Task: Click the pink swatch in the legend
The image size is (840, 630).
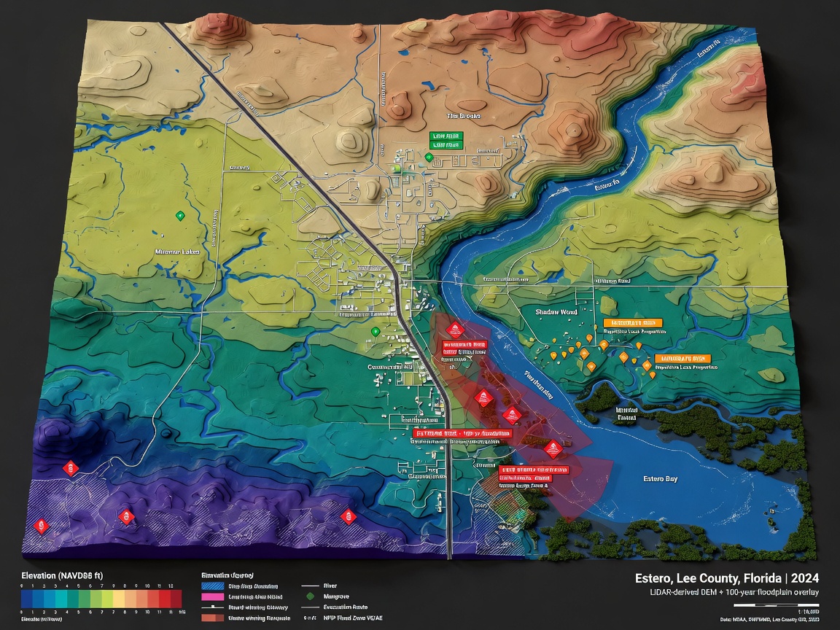Action: 213,596
